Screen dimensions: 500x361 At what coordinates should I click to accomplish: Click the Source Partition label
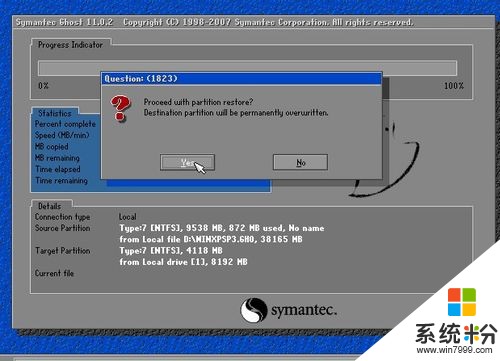tap(63, 228)
